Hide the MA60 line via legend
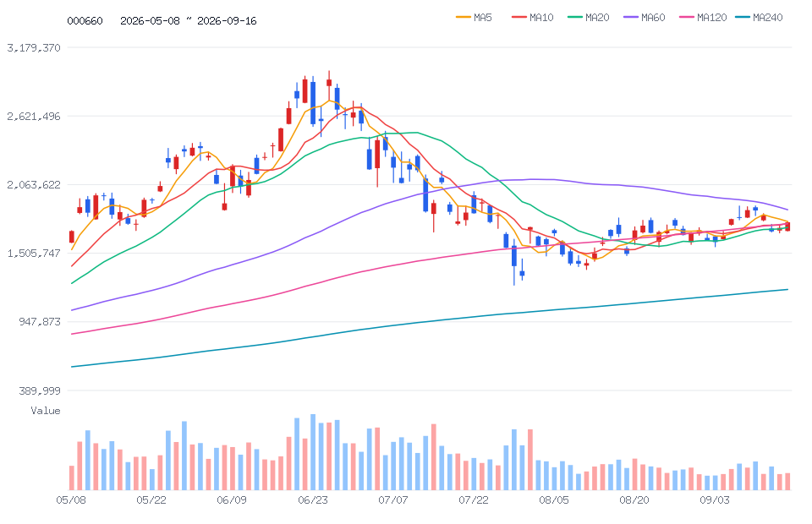 point(645,18)
